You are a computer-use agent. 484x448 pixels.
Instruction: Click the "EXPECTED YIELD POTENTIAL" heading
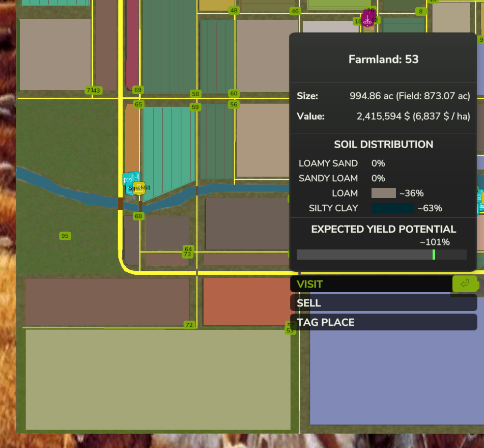[x=383, y=229]
